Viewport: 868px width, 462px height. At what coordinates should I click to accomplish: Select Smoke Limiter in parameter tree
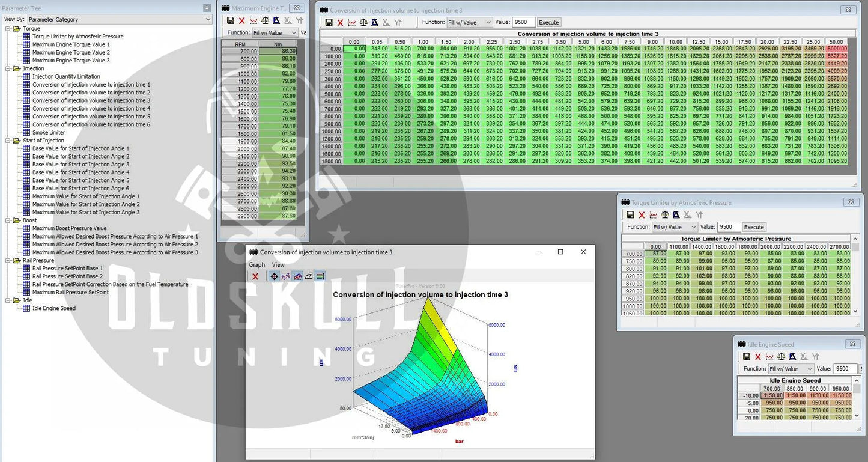(x=49, y=132)
